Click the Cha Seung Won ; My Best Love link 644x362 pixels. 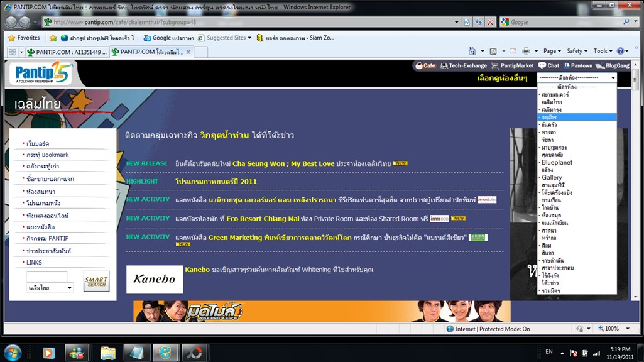[283, 163]
